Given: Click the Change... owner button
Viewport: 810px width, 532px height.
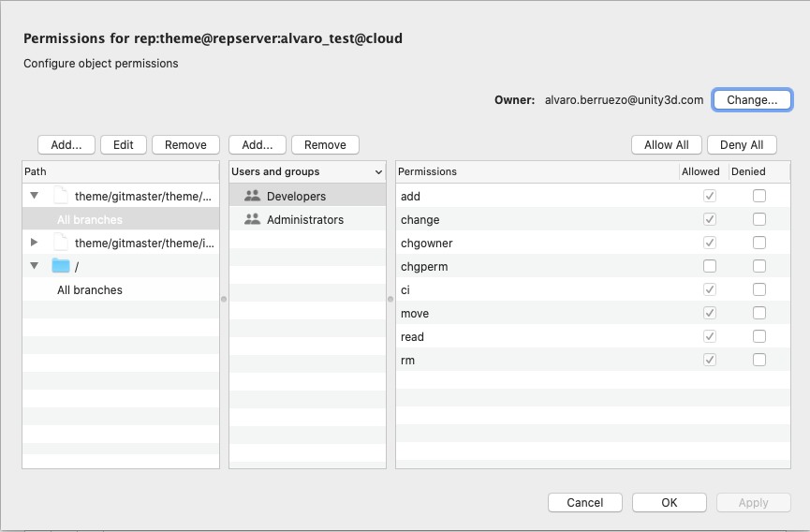Looking at the screenshot, I should 752,99.
